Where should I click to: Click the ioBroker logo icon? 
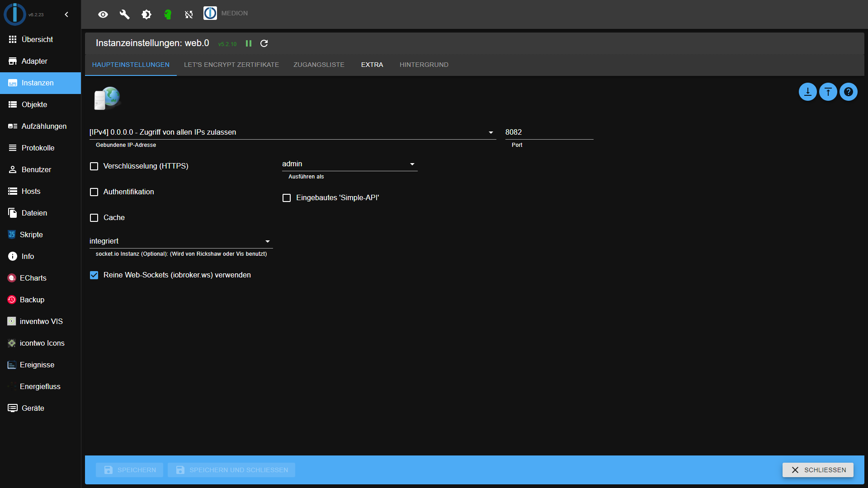click(x=13, y=13)
